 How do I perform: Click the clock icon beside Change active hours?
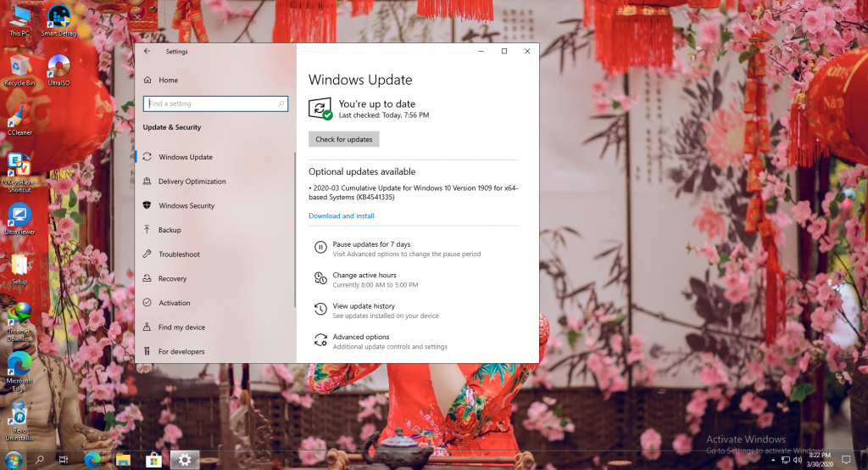[x=320, y=278]
